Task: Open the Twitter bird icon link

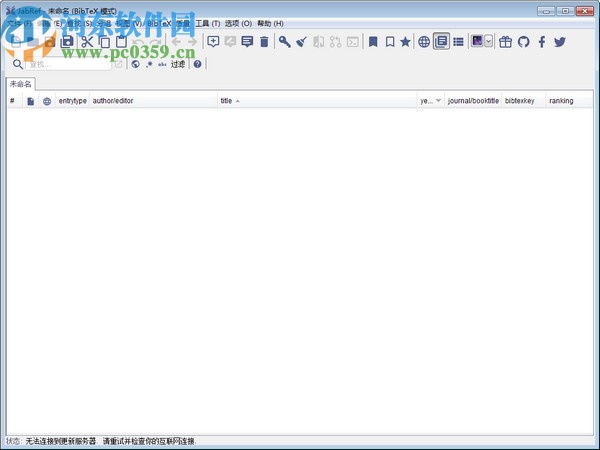Action: click(x=560, y=41)
